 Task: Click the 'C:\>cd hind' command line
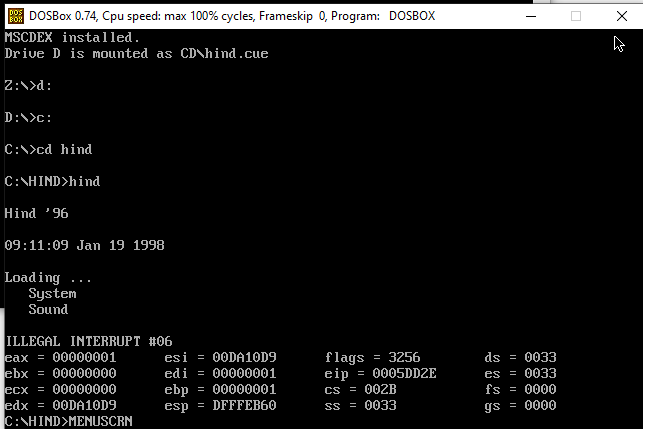coord(48,149)
